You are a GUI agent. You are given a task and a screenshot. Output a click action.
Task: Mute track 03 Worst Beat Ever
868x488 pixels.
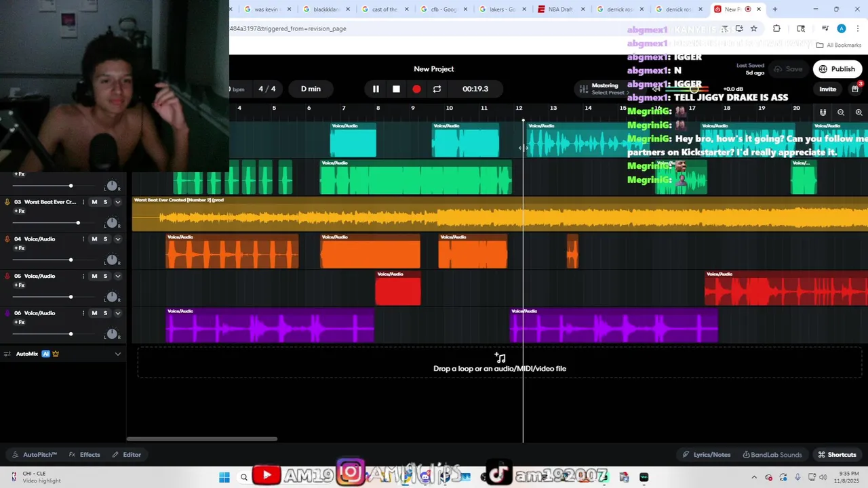(x=94, y=202)
